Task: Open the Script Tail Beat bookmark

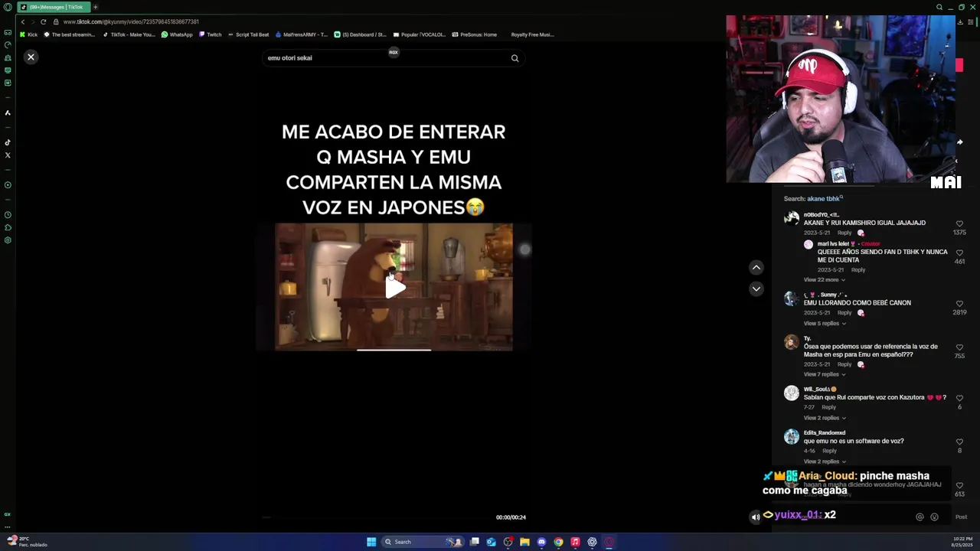Action: (248, 34)
